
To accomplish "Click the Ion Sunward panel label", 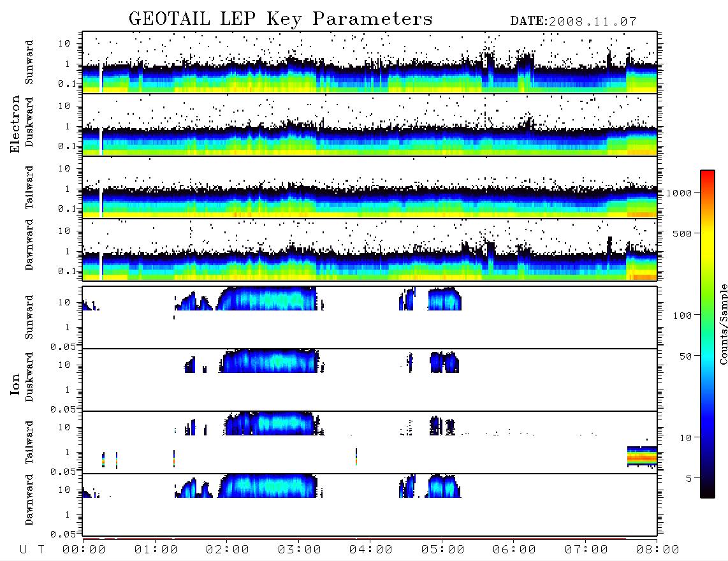I will coord(29,317).
